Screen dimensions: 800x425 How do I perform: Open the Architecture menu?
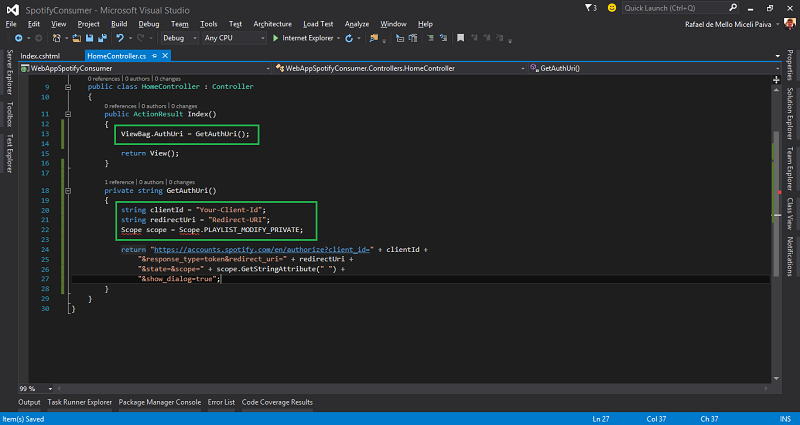tap(273, 23)
